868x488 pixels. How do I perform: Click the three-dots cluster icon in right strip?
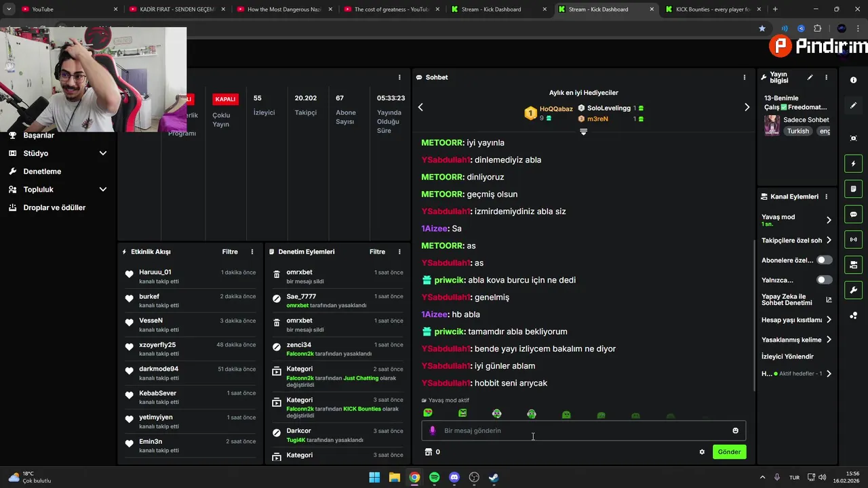point(853,316)
